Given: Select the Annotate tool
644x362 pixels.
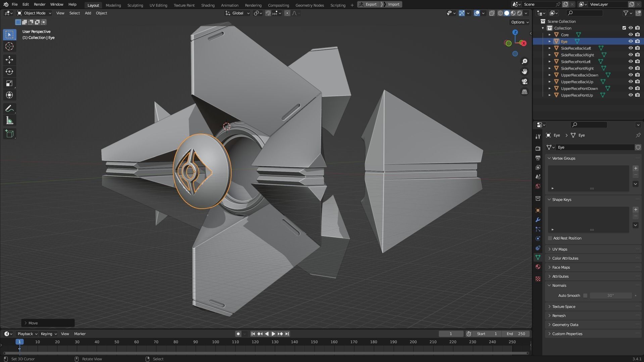Looking at the screenshot, I should coord(9,108).
